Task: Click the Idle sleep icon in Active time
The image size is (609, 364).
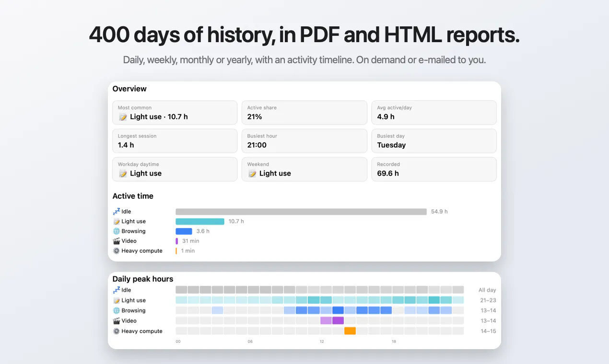Action: pyautogui.click(x=116, y=211)
